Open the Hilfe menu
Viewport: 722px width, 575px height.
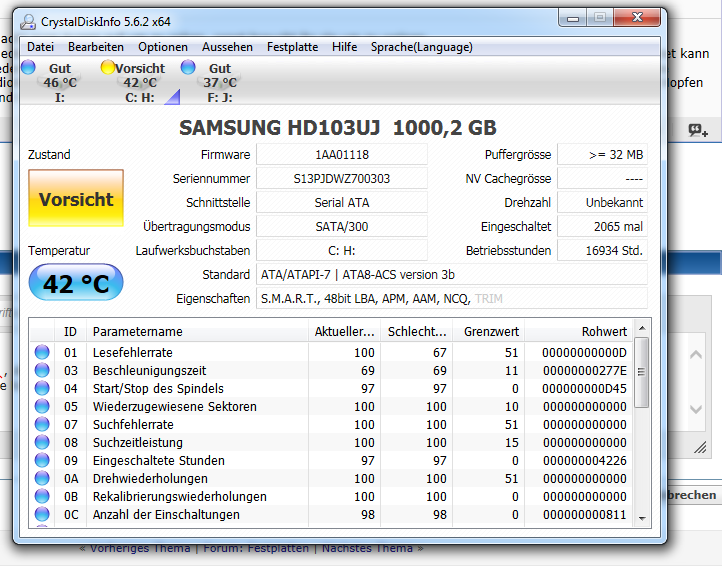click(344, 47)
